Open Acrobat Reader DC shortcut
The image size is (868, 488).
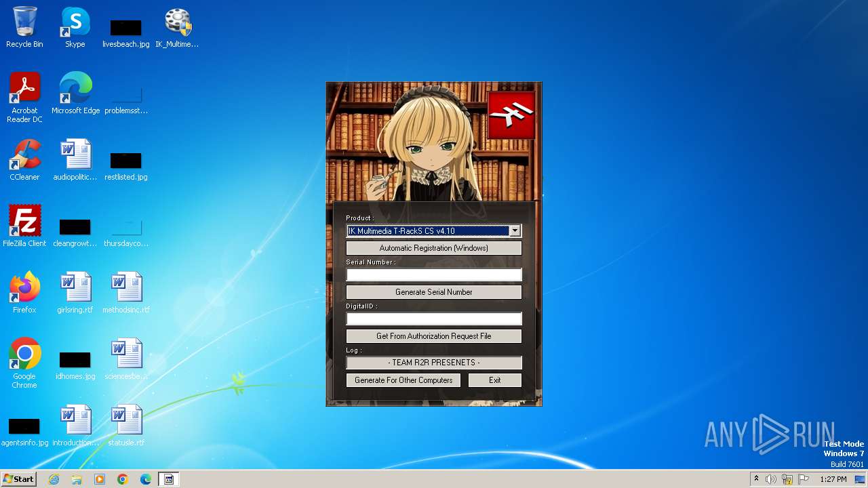tap(24, 98)
